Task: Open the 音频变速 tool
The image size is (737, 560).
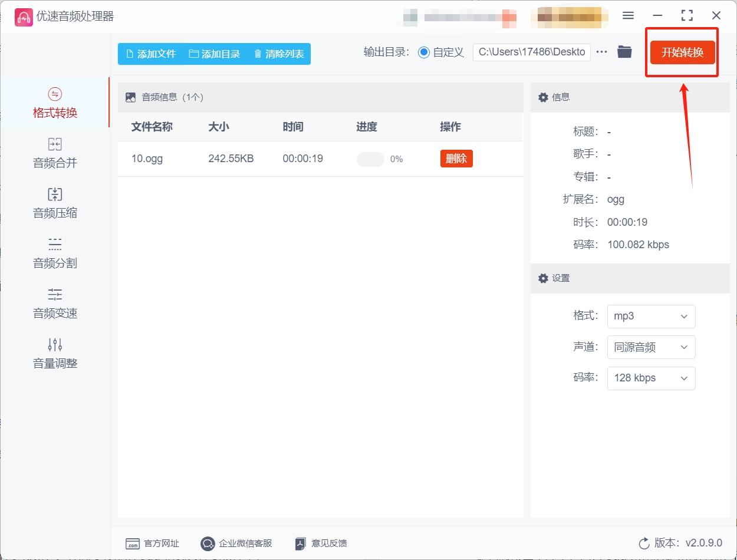Action: pyautogui.click(x=55, y=302)
